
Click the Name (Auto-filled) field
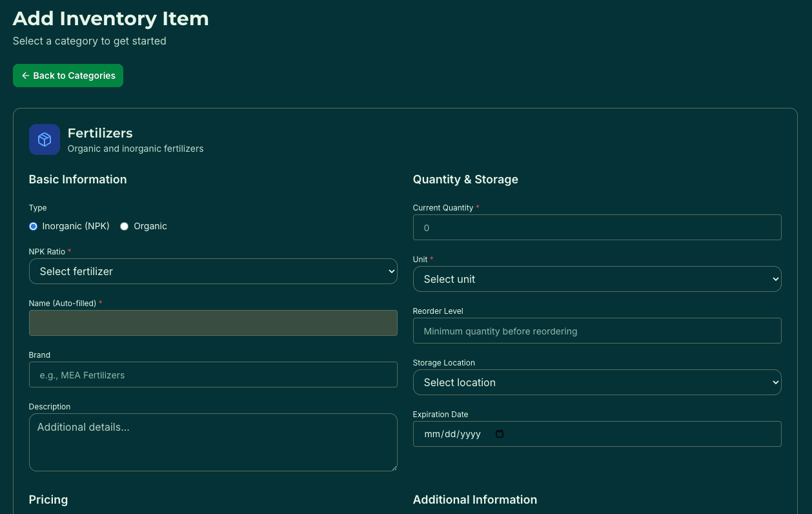click(213, 323)
